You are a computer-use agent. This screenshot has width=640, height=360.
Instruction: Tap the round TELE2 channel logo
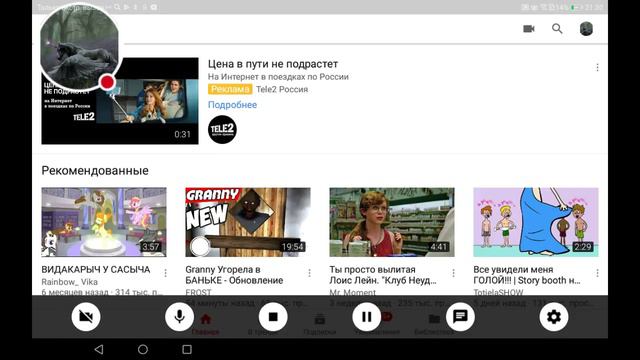tap(222, 129)
